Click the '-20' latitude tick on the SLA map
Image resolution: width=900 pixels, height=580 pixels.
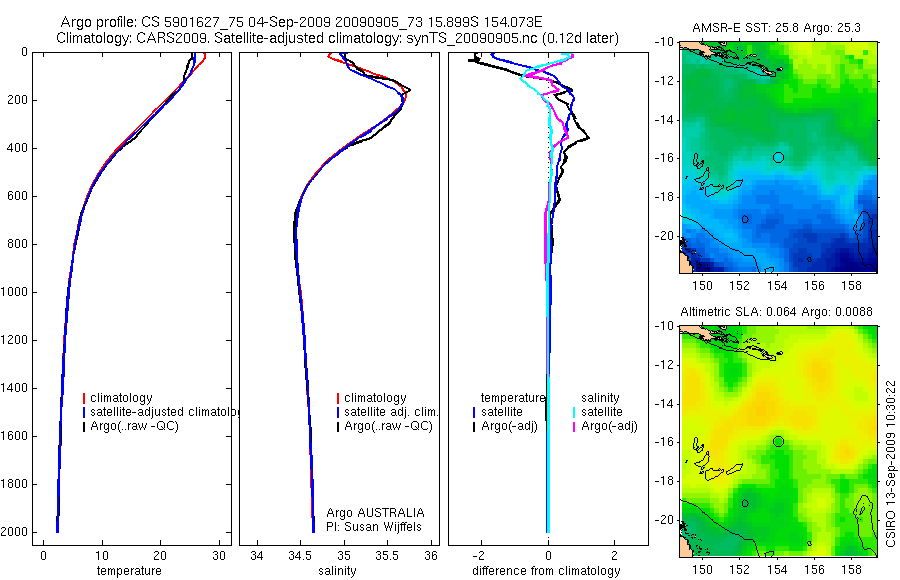(x=665, y=520)
